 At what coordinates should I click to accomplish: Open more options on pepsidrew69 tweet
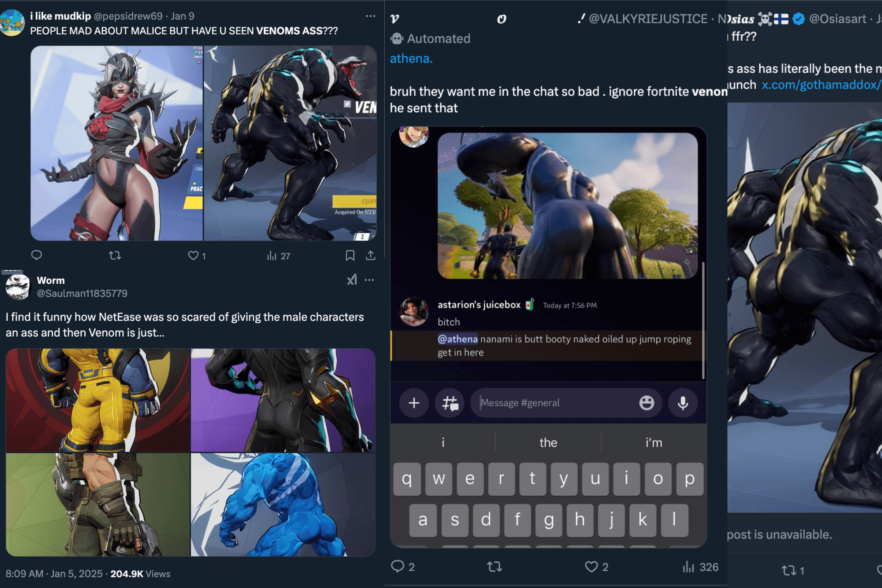coord(370,16)
